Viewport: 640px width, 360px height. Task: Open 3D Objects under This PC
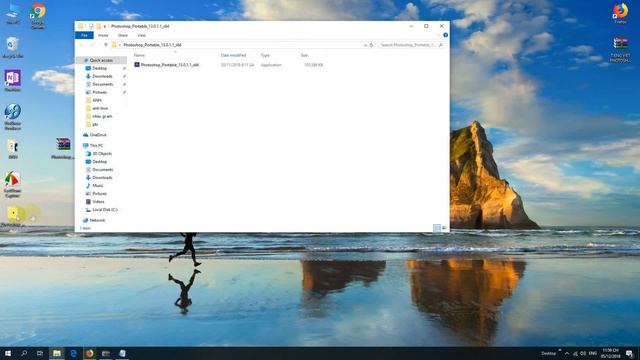pyautogui.click(x=102, y=153)
